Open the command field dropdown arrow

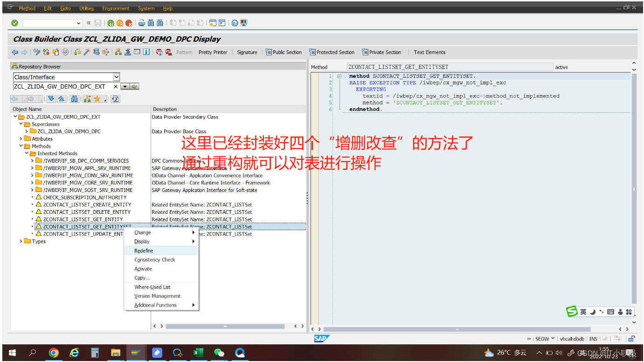(x=79, y=23)
